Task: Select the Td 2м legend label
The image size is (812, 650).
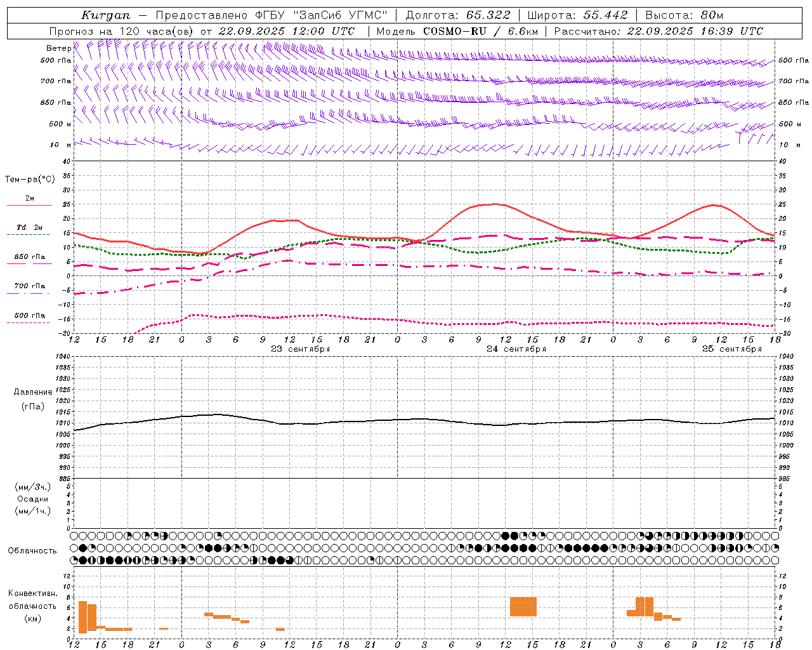Action: [29, 227]
